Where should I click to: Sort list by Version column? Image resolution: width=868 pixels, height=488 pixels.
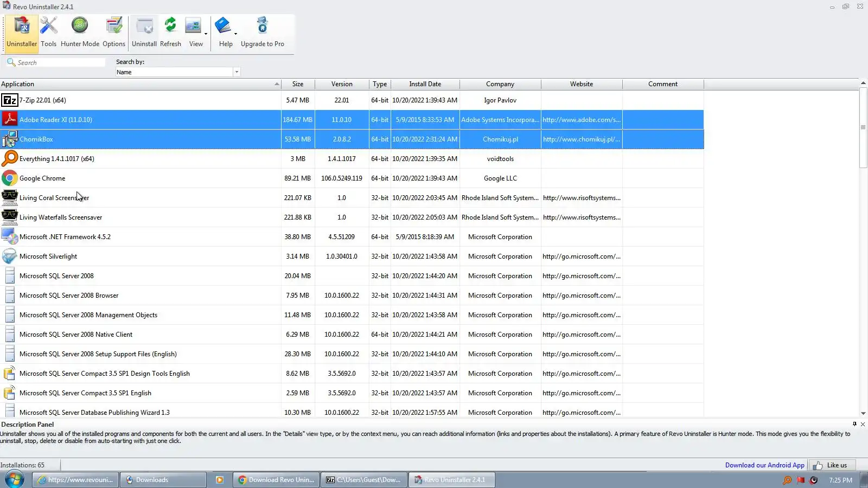342,84
